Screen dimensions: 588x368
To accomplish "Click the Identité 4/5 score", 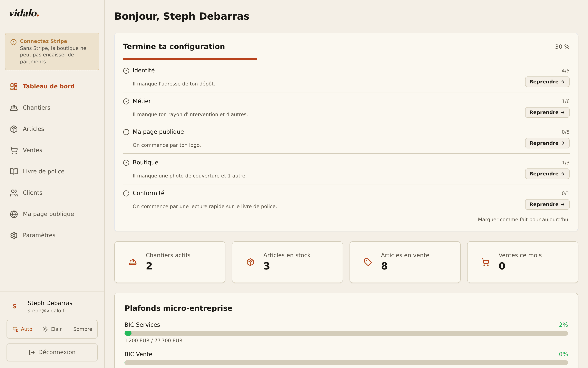I will point(565,71).
